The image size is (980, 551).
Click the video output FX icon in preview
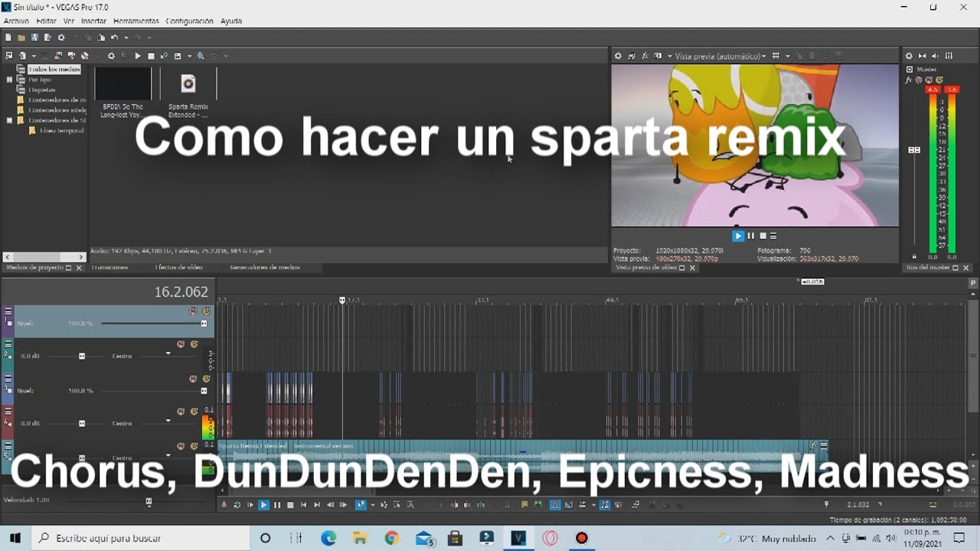point(645,56)
